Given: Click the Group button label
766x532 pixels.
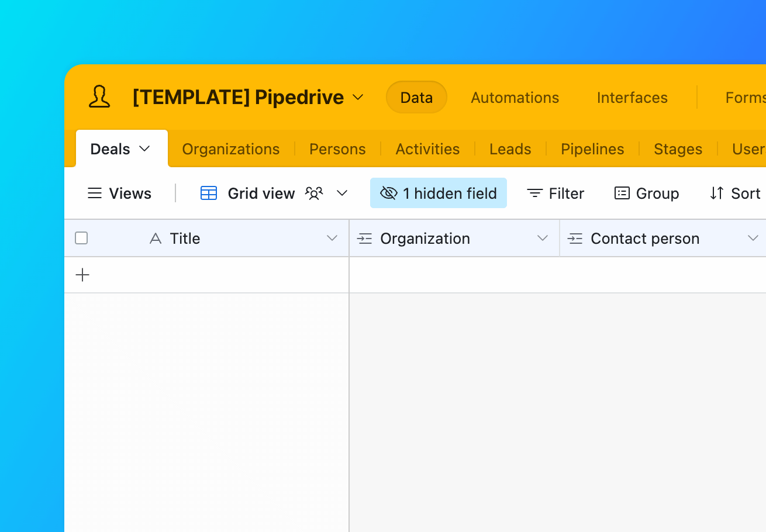Looking at the screenshot, I should tap(657, 194).
